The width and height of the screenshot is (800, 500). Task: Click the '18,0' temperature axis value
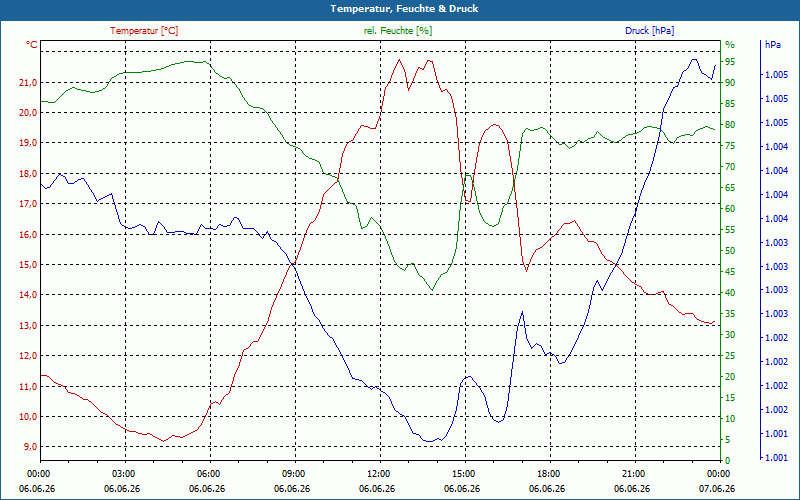coord(28,173)
